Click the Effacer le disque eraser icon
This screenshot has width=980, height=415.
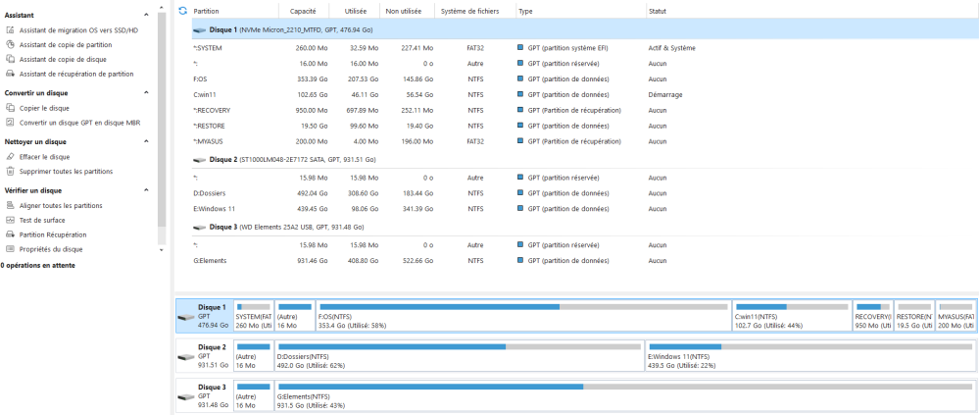10,157
